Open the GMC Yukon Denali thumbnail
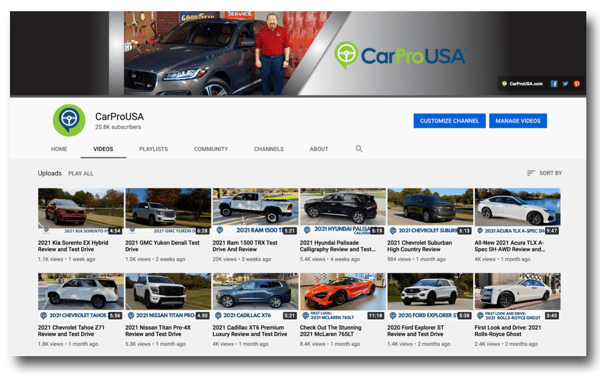600x374 pixels. (168, 212)
